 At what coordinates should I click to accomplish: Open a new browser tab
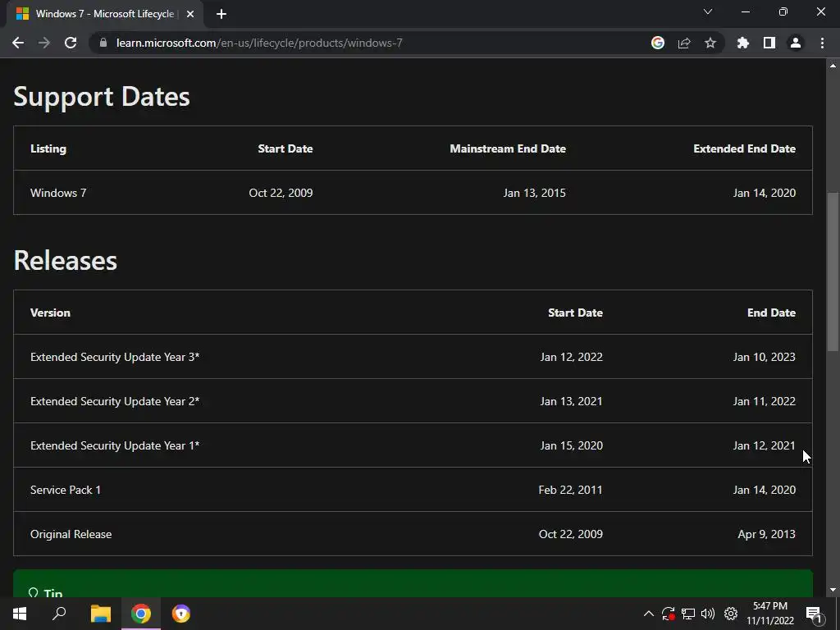click(x=221, y=14)
